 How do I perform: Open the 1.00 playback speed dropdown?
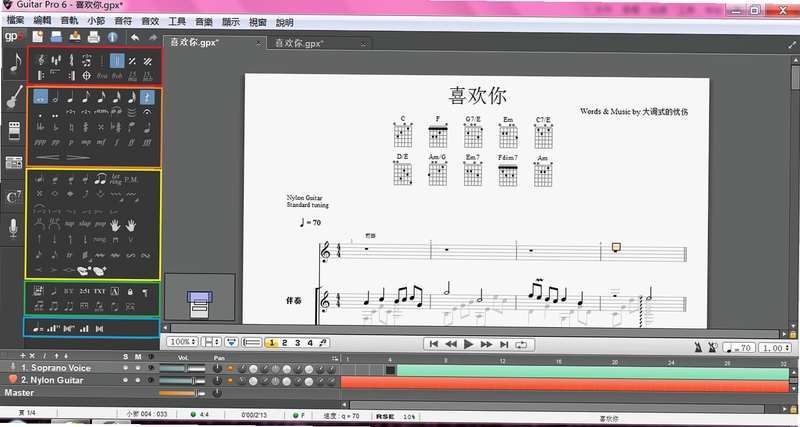coord(775,348)
